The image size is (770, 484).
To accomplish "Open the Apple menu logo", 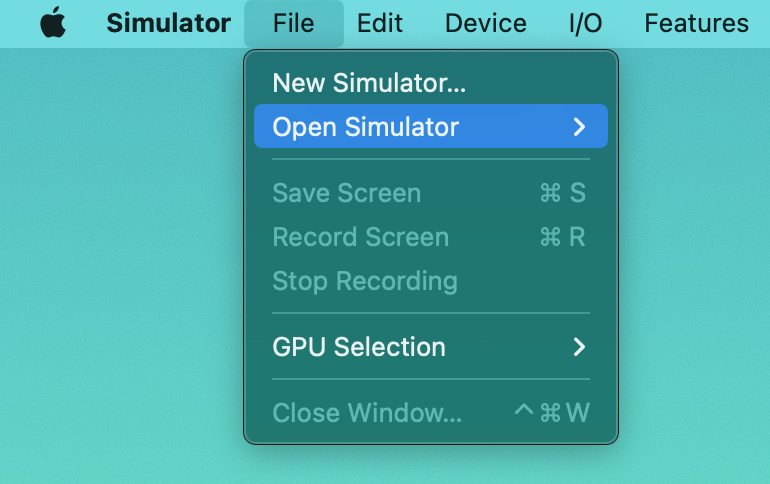I will click(53, 23).
